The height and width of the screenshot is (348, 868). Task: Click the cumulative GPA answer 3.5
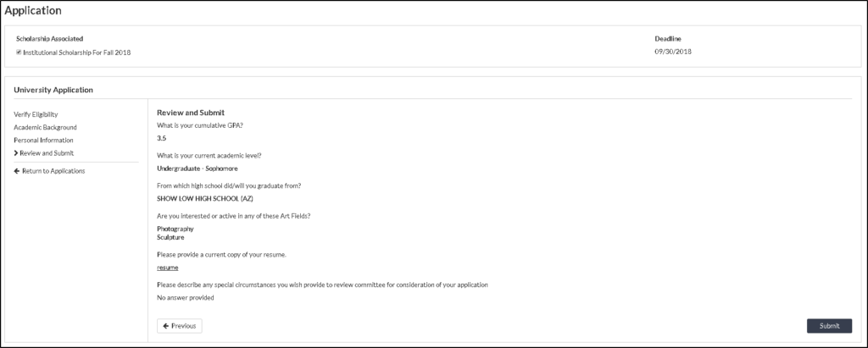coord(162,138)
